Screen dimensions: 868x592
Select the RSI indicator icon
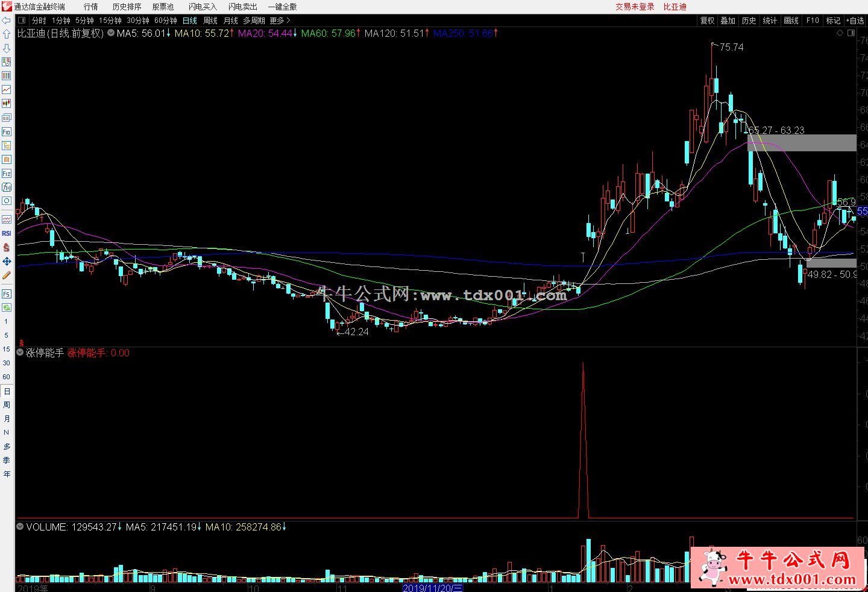[x=7, y=233]
